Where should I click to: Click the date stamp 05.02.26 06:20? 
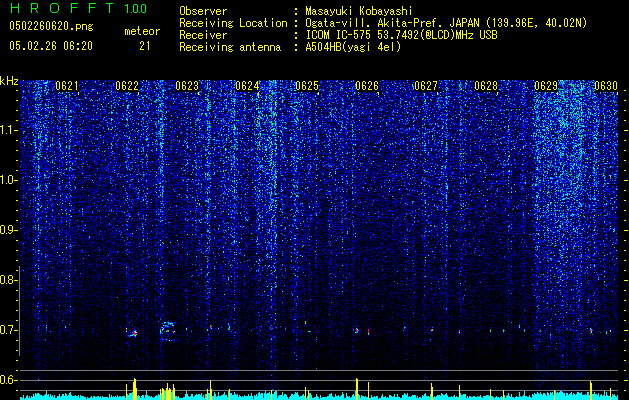coord(51,46)
